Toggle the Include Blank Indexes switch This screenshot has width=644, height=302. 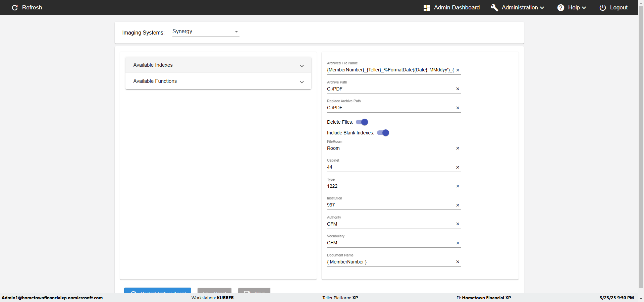[383, 133]
